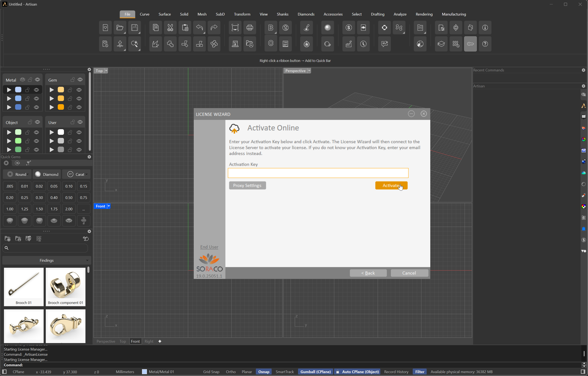The image size is (588, 376).
Task: Click the Redo arrow icon
Action: (x=214, y=28)
